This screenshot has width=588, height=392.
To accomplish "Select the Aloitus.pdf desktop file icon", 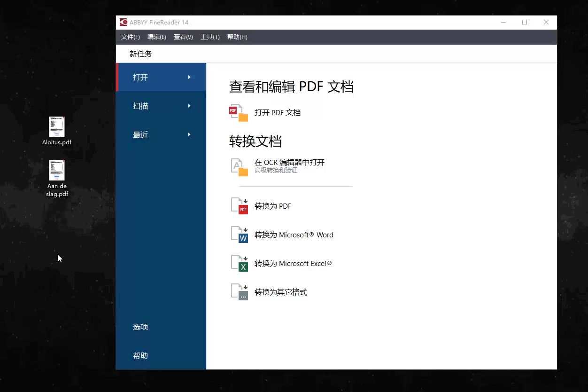I will point(57,127).
